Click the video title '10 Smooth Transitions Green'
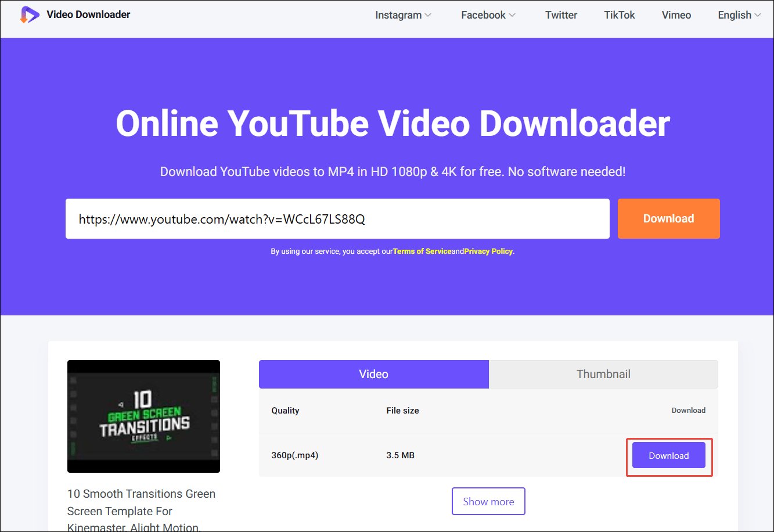The height and width of the screenshot is (532, 774). pyautogui.click(x=141, y=494)
